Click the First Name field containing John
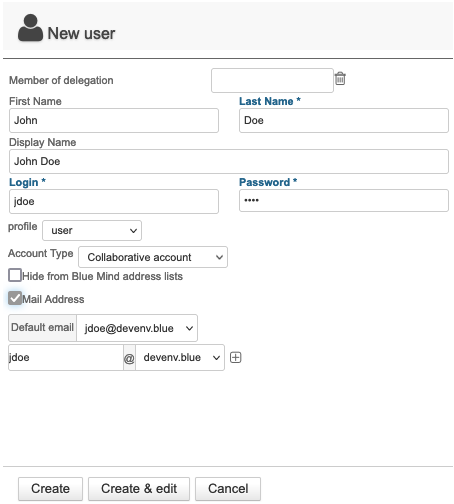Image resolution: width=454 pixels, height=504 pixels. (114, 120)
